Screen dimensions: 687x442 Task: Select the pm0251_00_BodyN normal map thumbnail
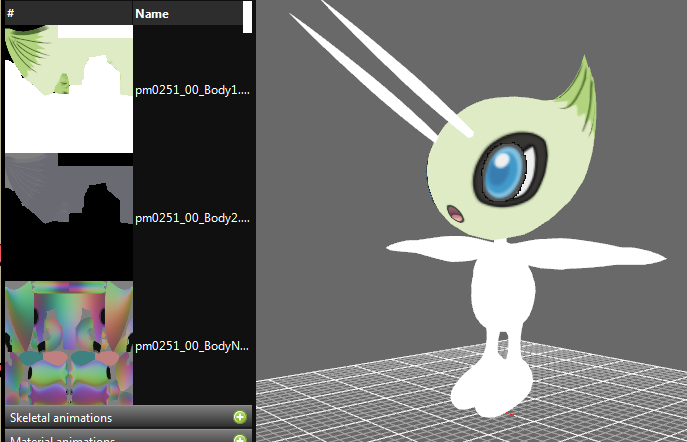pyautogui.click(x=68, y=344)
